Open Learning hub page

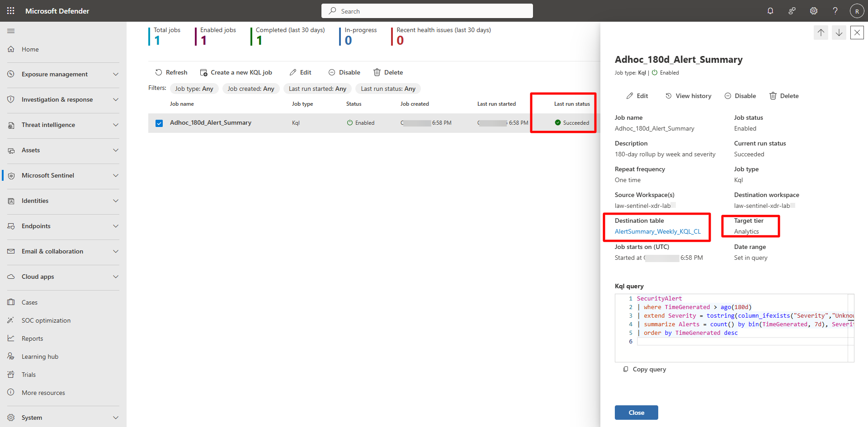(40, 357)
